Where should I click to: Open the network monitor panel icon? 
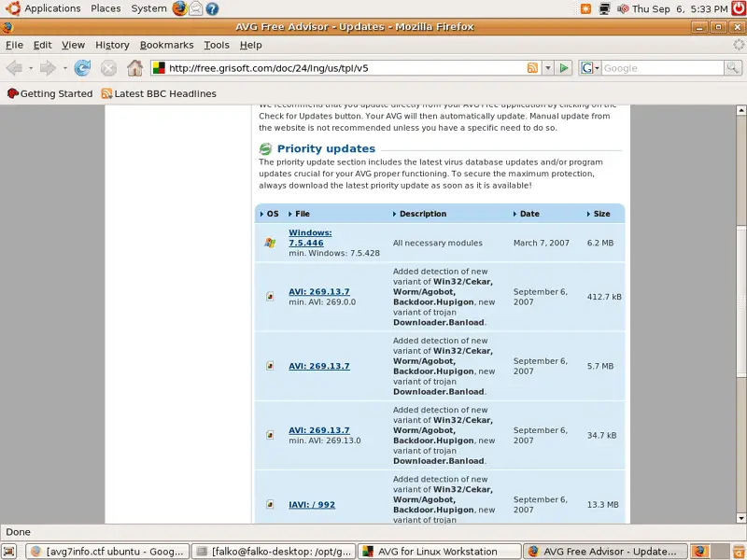[604, 8]
